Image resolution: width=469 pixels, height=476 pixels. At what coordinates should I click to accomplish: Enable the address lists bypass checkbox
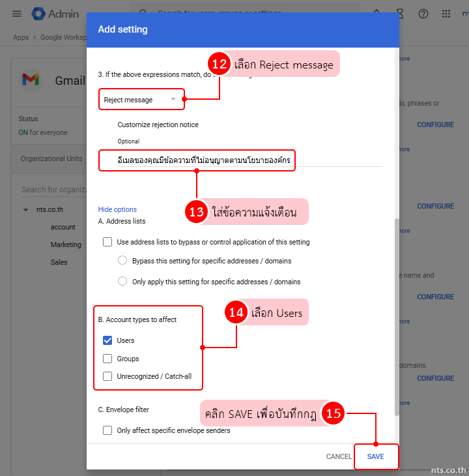point(107,242)
